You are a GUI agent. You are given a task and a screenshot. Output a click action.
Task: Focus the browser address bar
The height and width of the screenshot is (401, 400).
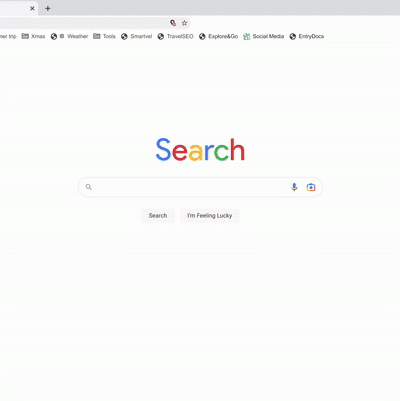(83, 23)
